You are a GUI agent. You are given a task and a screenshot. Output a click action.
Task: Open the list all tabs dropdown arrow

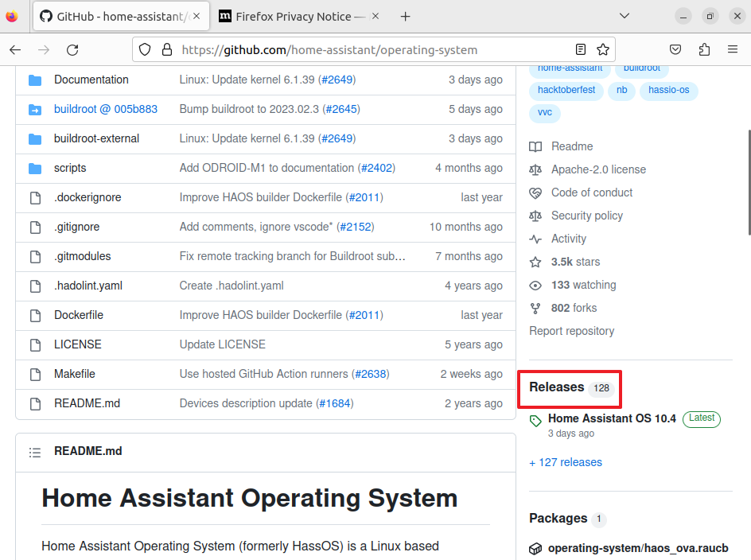[624, 16]
